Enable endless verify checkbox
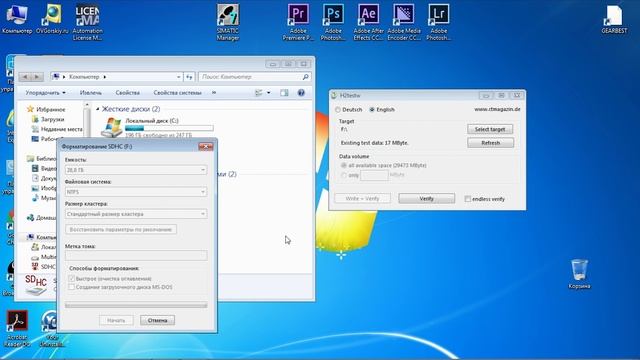The width and height of the screenshot is (640, 360). (x=468, y=199)
